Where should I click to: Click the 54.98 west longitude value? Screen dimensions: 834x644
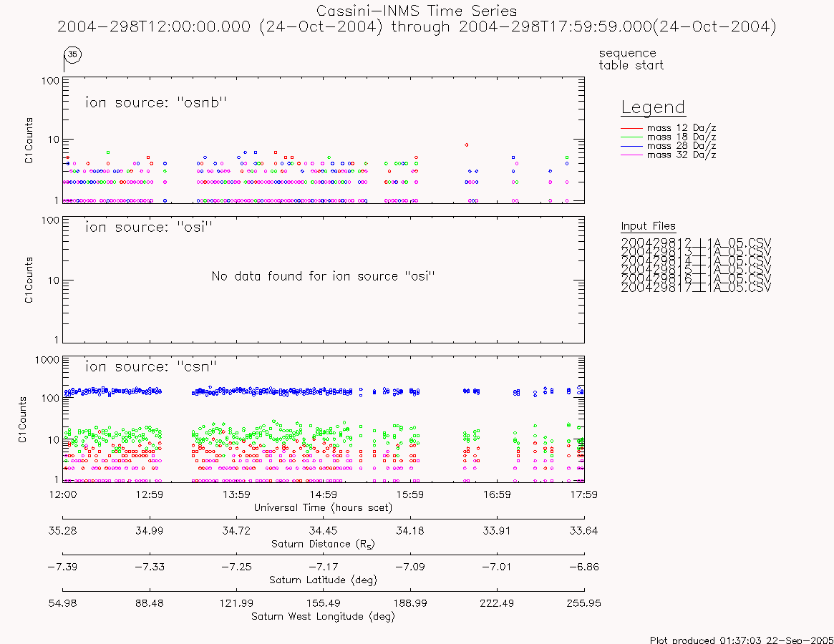(x=63, y=604)
